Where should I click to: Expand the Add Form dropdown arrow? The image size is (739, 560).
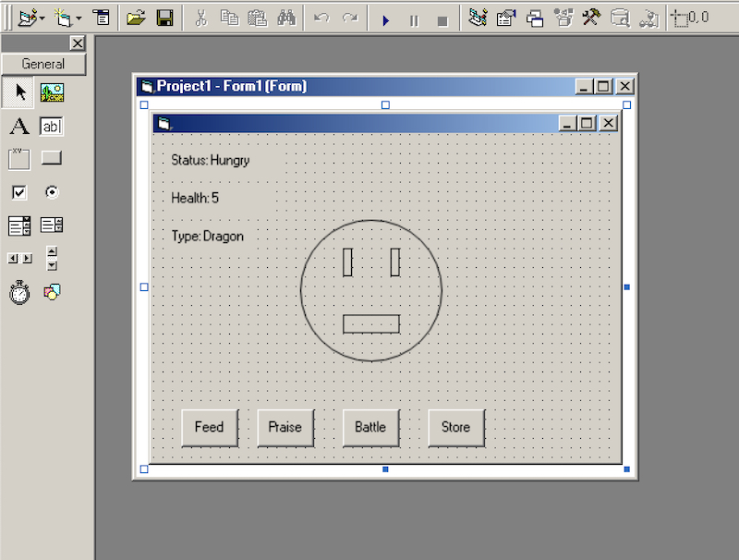[x=79, y=18]
